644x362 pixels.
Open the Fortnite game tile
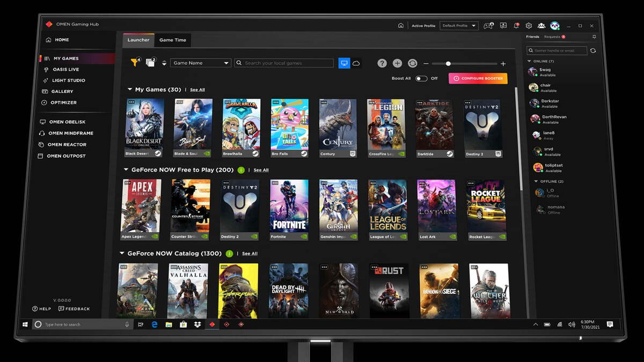click(289, 210)
